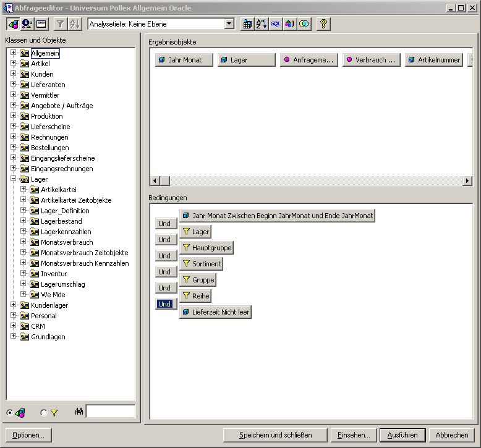The height and width of the screenshot is (448, 481).
Task: Select the Lieferzeit Nicht leer condition
Action: [x=215, y=312]
